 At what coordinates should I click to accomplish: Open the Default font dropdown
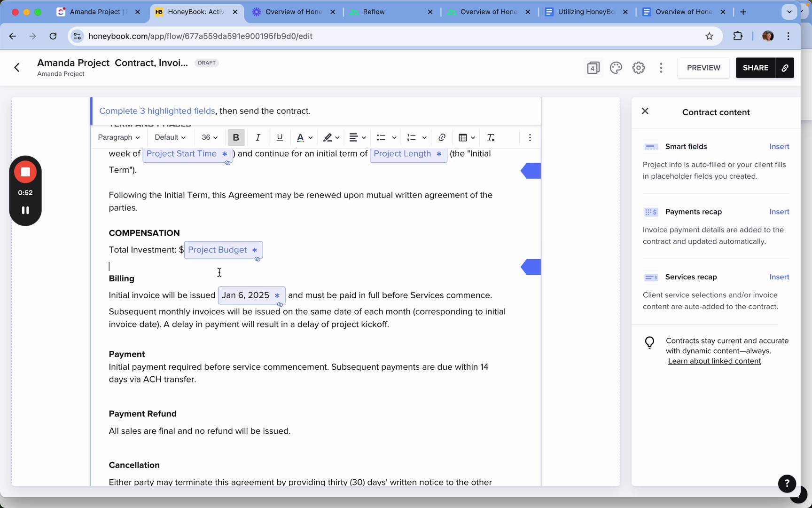click(170, 137)
